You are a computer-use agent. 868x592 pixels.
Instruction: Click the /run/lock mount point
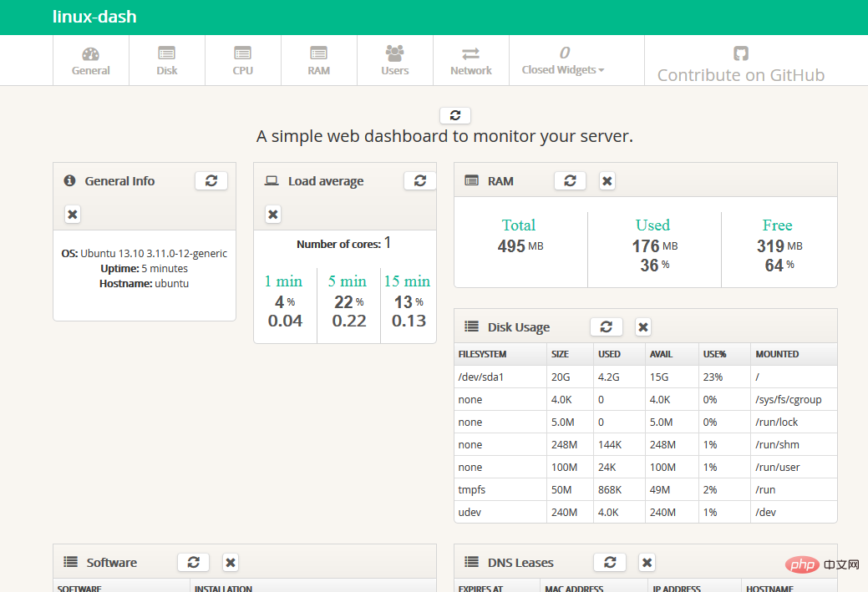click(777, 422)
